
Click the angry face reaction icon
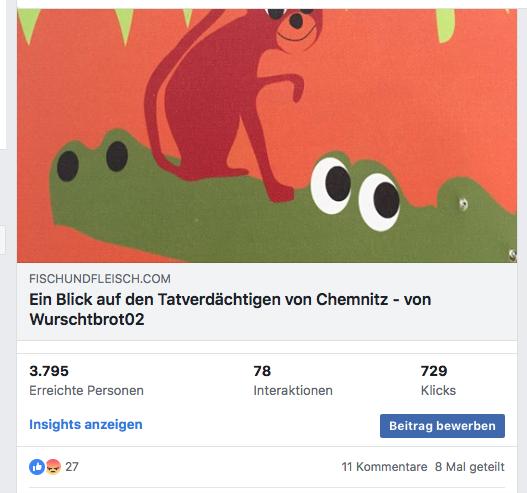(x=53, y=467)
